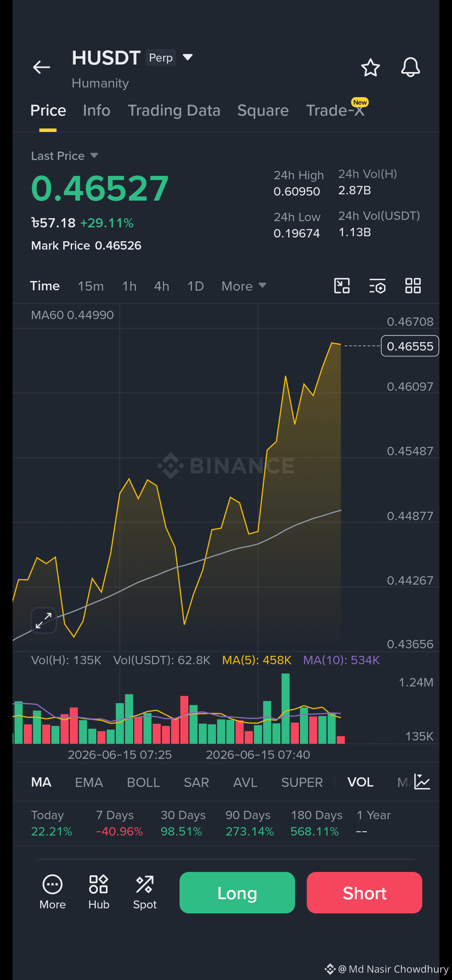This screenshot has width=452, height=980.
Task: Open the More menu icon
Action: point(52,892)
